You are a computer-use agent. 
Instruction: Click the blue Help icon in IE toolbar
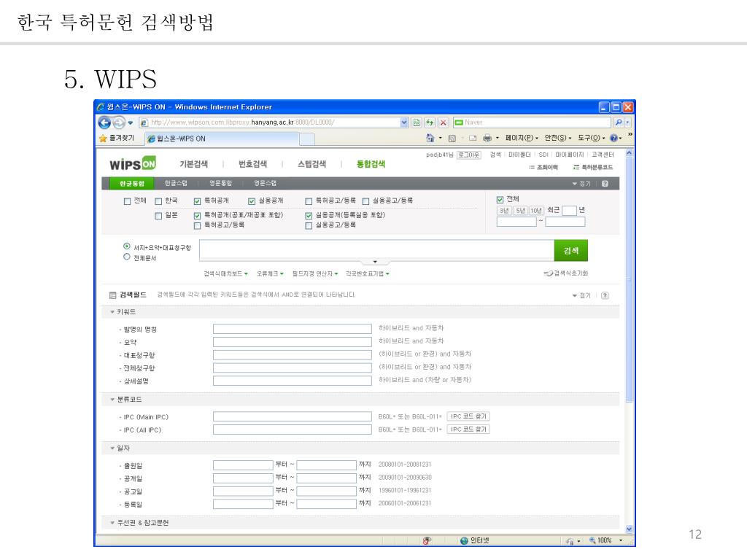614,138
